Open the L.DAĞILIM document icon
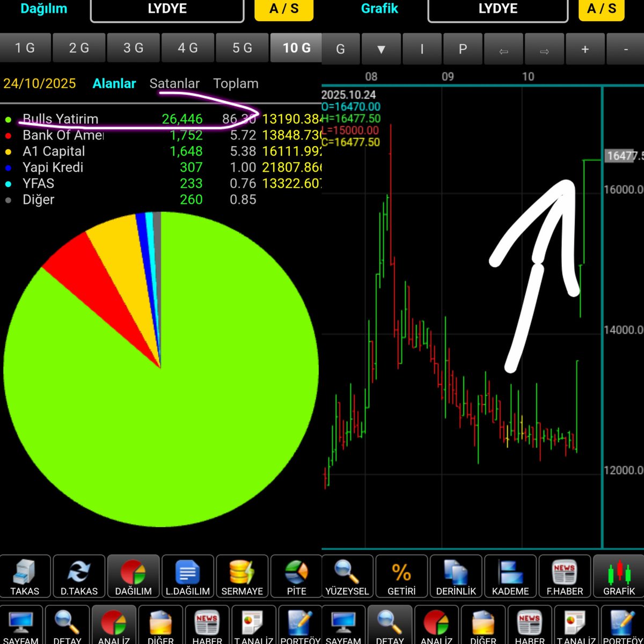The image size is (644, 644). 188,577
